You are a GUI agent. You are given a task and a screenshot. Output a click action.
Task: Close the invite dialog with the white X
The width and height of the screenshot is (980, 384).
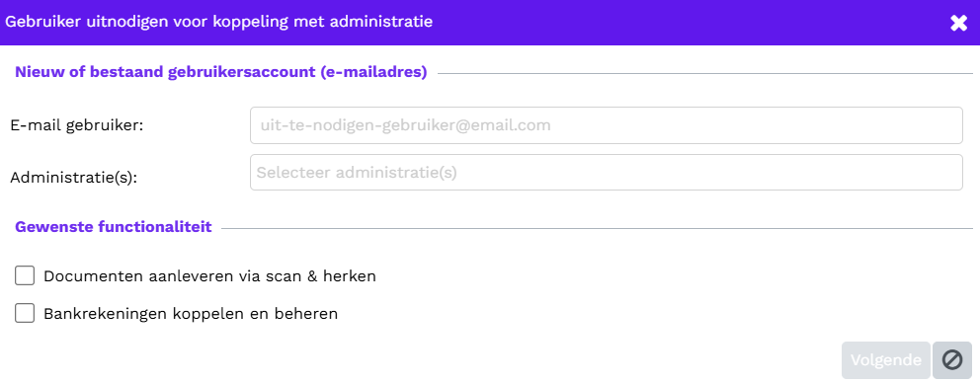click(x=958, y=23)
